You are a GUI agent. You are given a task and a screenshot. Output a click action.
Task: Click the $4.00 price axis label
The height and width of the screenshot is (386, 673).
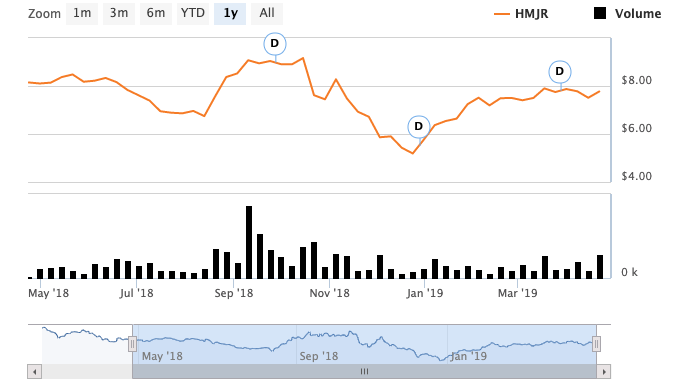pyautogui.click(x=636, y=176)
